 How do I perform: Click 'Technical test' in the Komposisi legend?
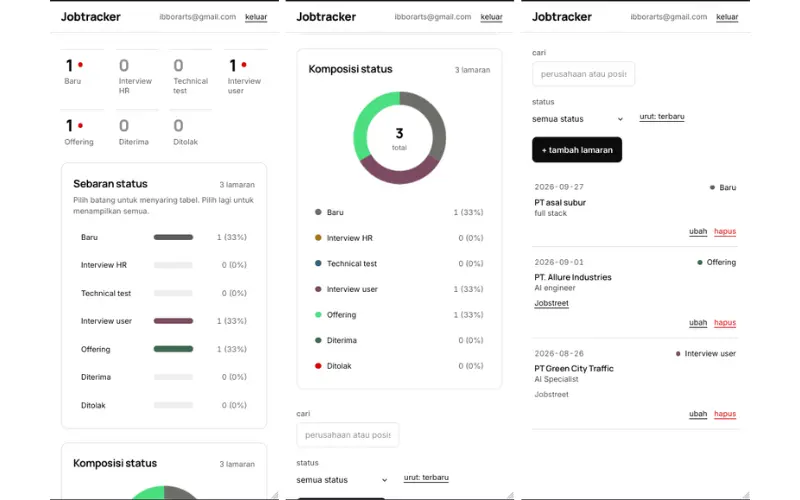pyautogui.click(x=352, y=263)
